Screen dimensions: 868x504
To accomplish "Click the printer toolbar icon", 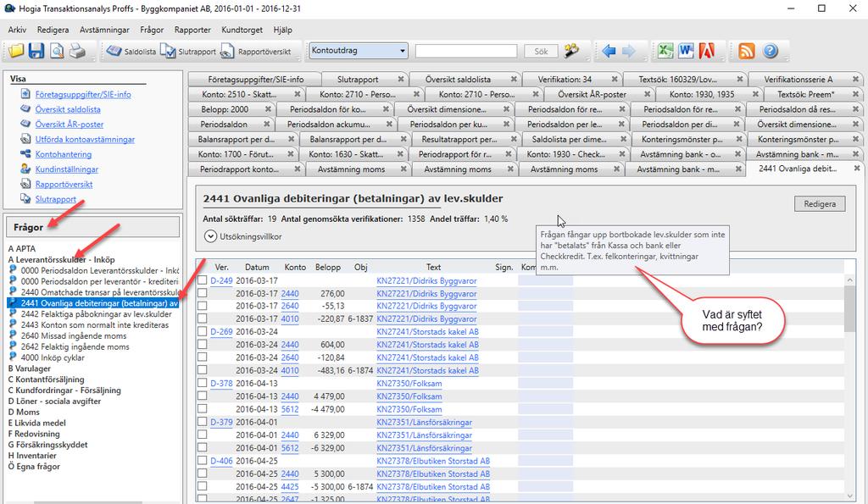I will tap(77, 51).
